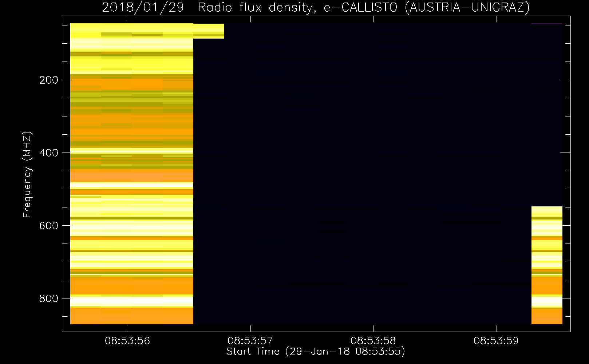Click the 600 frequency tick label

point(49,226)
